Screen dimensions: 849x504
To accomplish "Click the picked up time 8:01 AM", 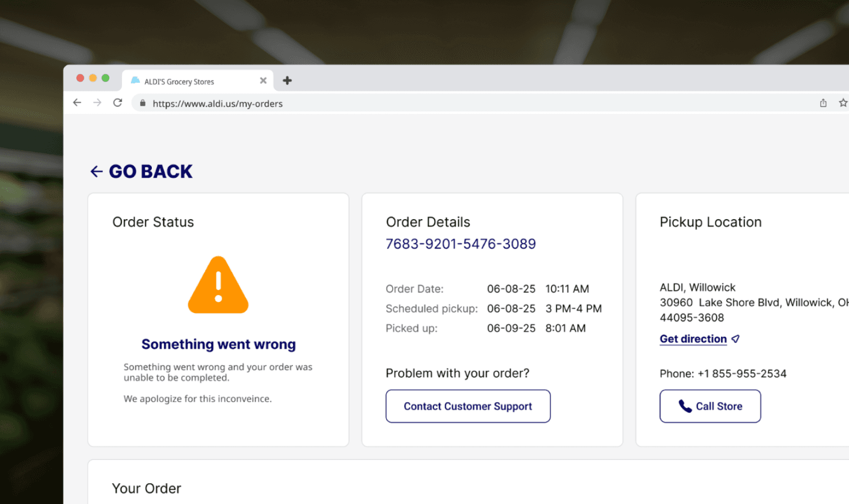I will click(566, 328).
